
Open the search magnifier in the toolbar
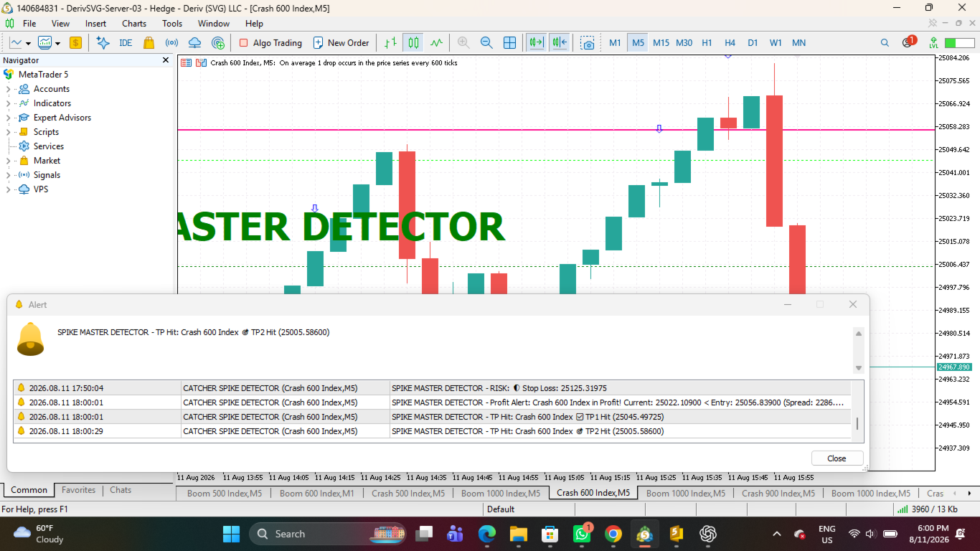coord(885,43)
